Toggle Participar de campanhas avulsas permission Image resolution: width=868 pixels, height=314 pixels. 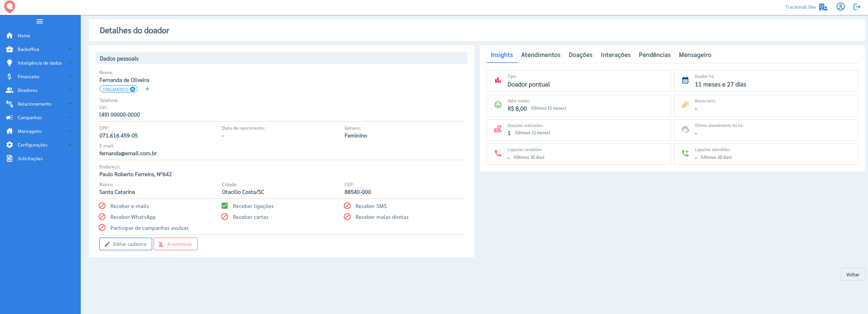[x=102, y=228]
